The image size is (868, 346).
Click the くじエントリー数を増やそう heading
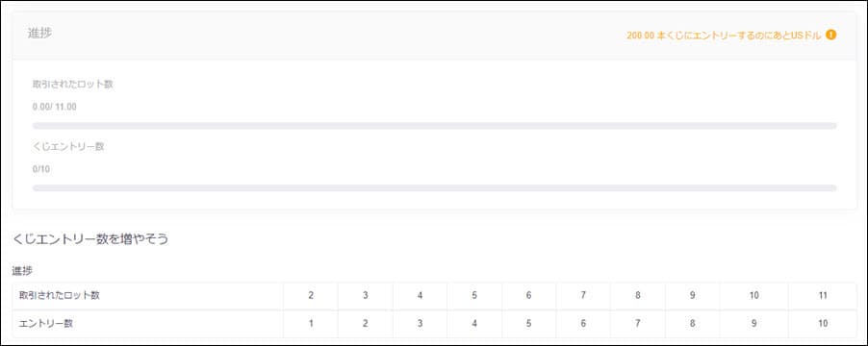(x=90, y=239)
